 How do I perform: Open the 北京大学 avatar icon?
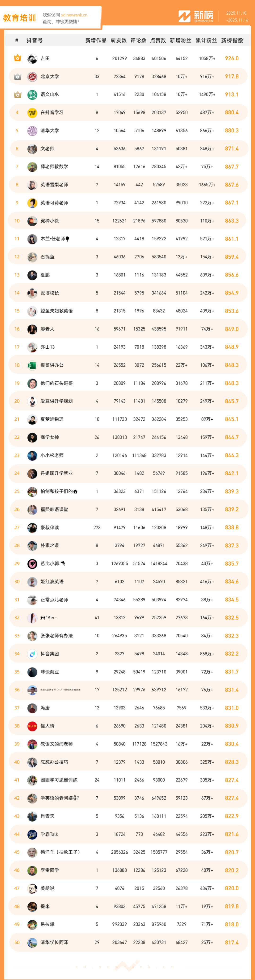pos(32,76)
